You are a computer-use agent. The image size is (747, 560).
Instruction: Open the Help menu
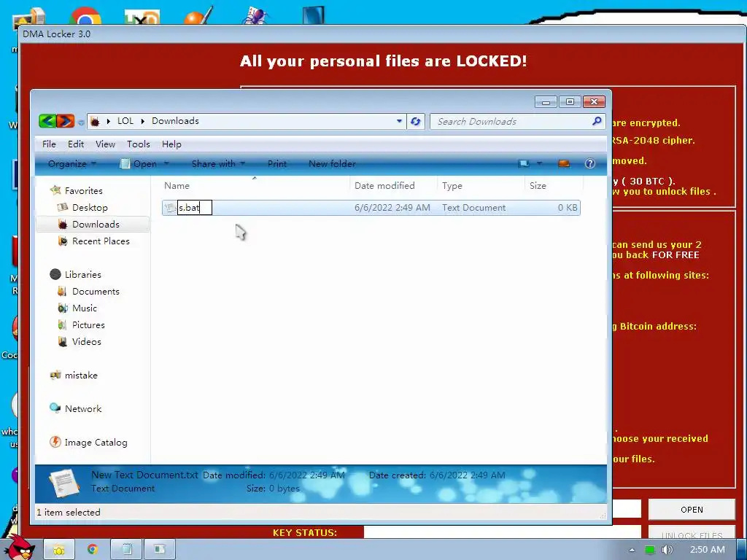point(171,144)
